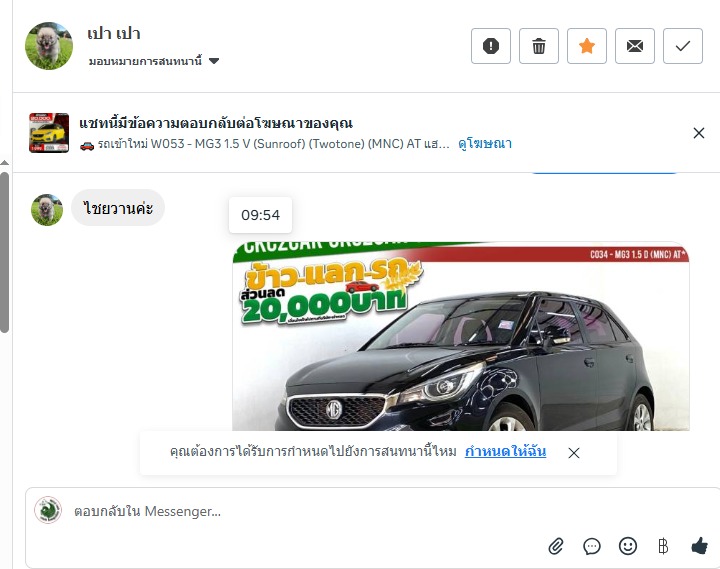Click the yellow MG3 ad thumbnail

[49, 133]
